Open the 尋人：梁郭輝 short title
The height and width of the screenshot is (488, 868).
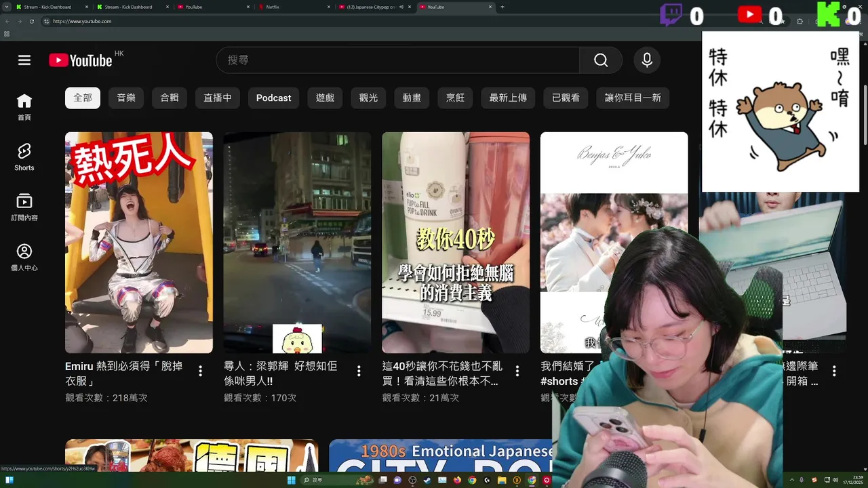[281, 373]
